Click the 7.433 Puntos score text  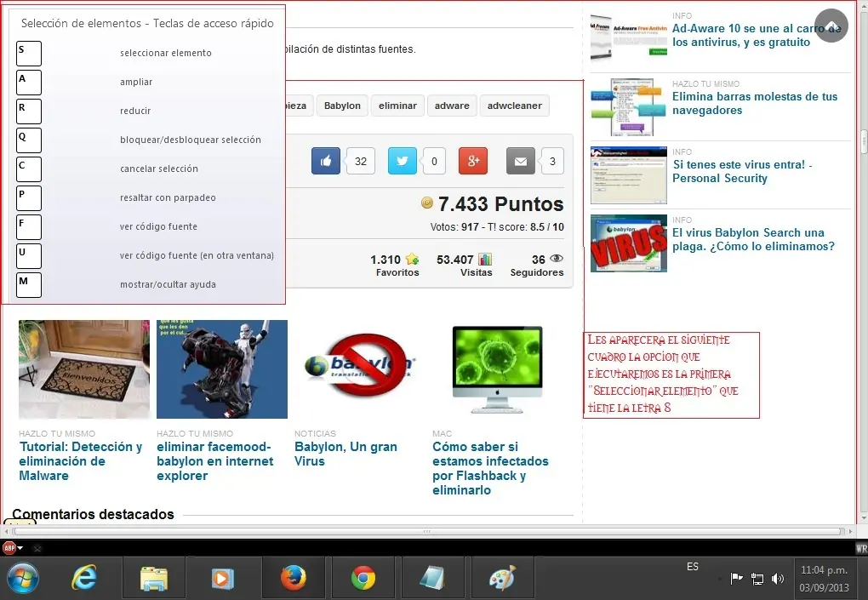click(x=500, y=203)
